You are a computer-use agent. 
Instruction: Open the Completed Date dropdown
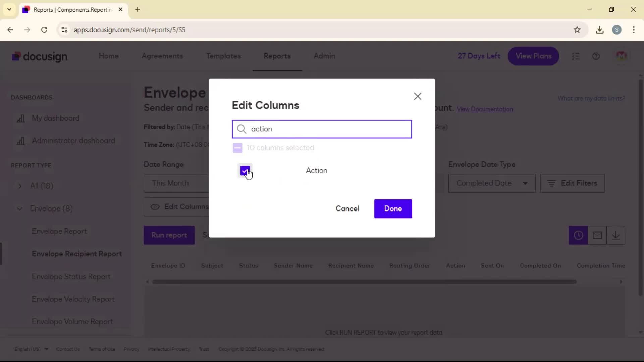tap(492, 183)
